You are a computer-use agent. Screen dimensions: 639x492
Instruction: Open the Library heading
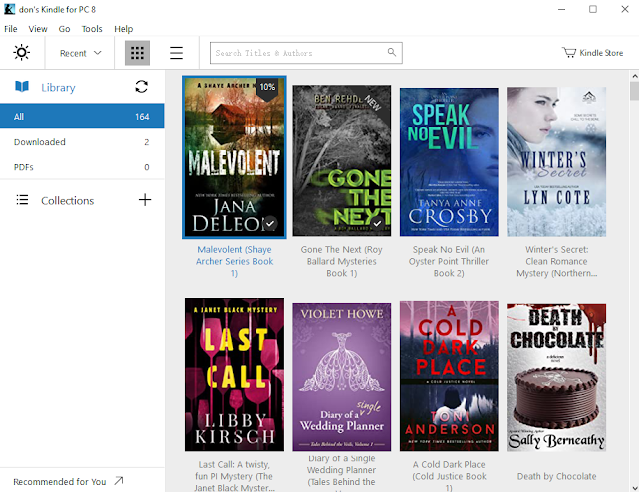58,88
